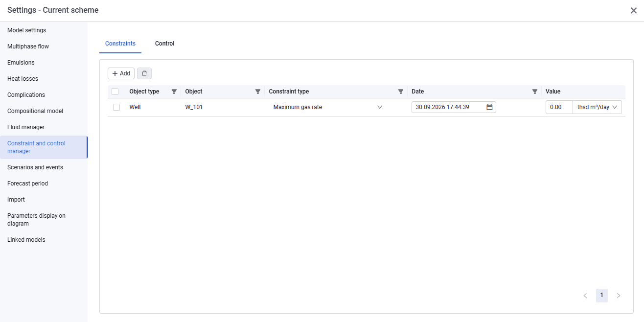The image size is (644, 322).
Task: Click the date field 30.09.2026 17:44:39
Action: point(454,107)
